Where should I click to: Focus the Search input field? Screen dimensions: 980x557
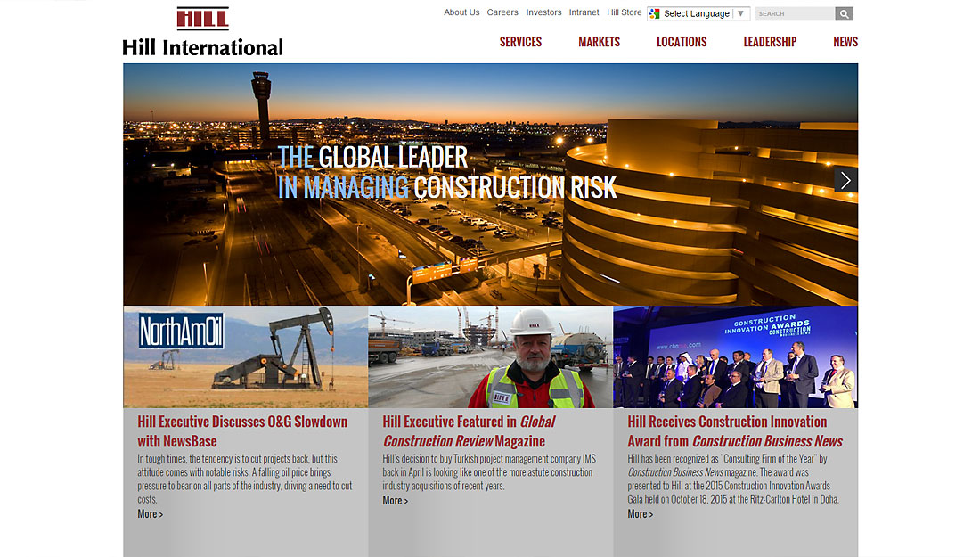795,13
